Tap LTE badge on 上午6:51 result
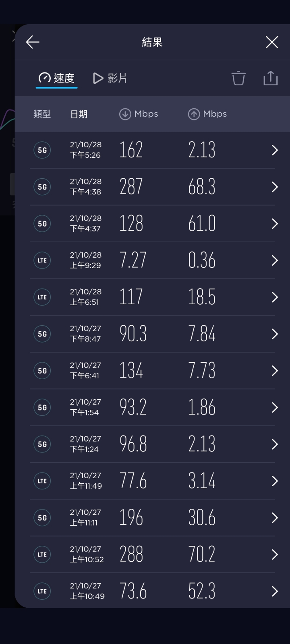 click(x=42, y=297)
